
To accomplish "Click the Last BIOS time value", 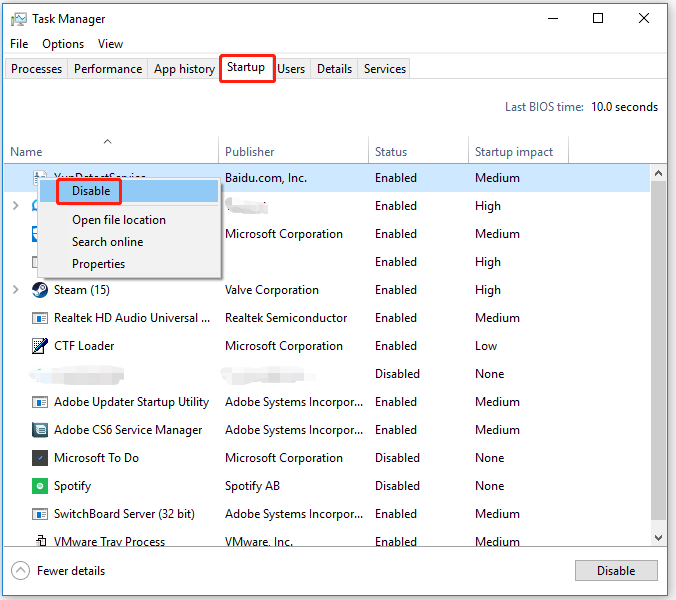I will point(624,107).
